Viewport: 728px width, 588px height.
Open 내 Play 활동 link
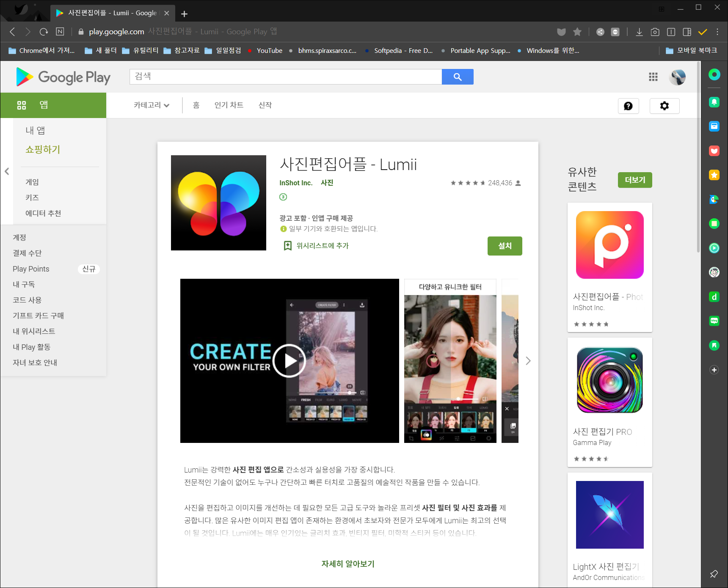pos(31,347)
